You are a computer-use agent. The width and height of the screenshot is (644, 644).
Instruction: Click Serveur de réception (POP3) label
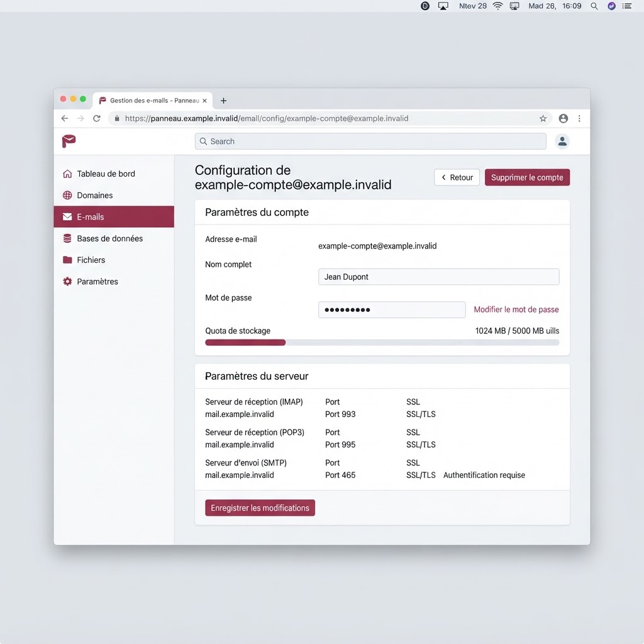(255, 432)
